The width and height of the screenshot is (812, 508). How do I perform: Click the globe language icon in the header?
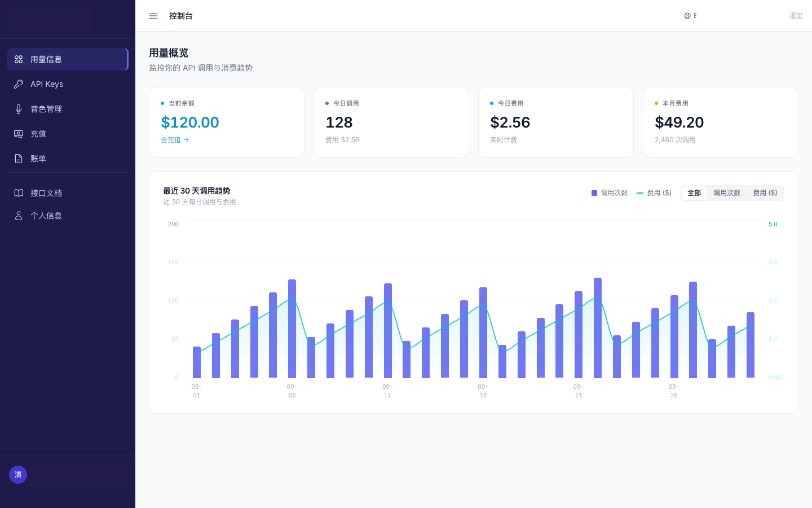[x=687, y=16]
